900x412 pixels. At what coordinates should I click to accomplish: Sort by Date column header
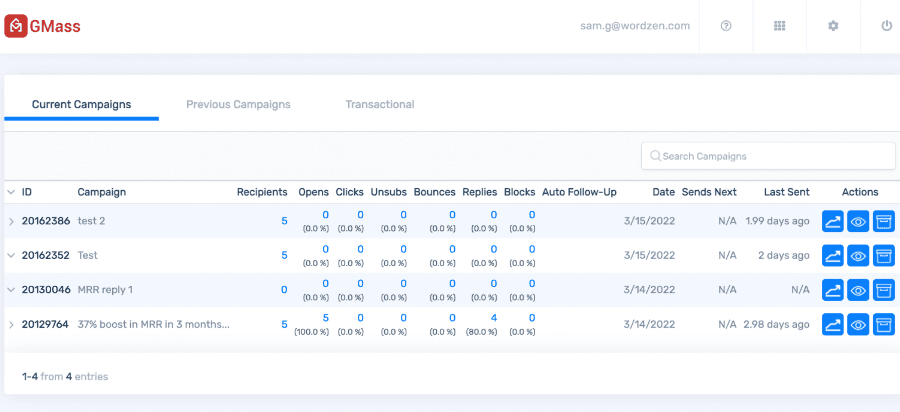tap(664, 192)
